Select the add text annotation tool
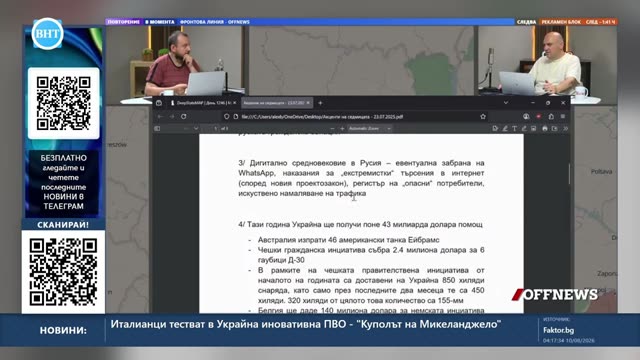640x360 pixels. 514,129
